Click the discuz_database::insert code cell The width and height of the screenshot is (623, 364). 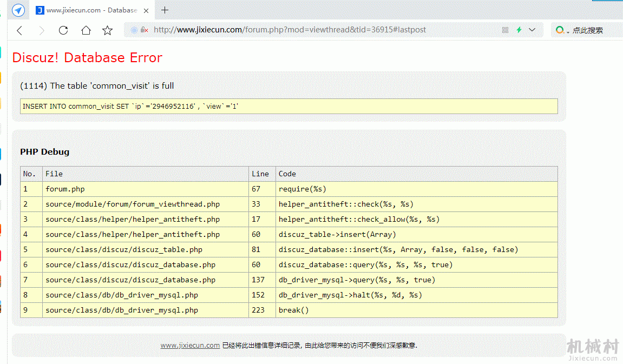click(x=417, y=249)
